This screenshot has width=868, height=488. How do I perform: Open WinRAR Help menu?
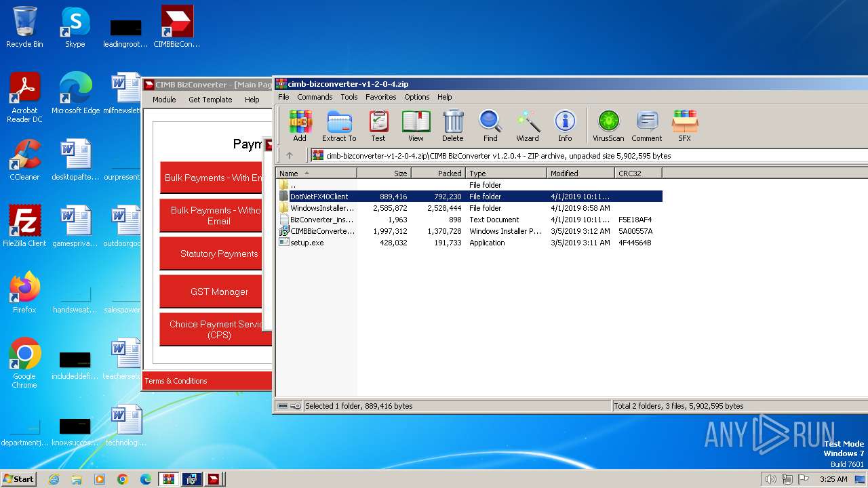445,97
